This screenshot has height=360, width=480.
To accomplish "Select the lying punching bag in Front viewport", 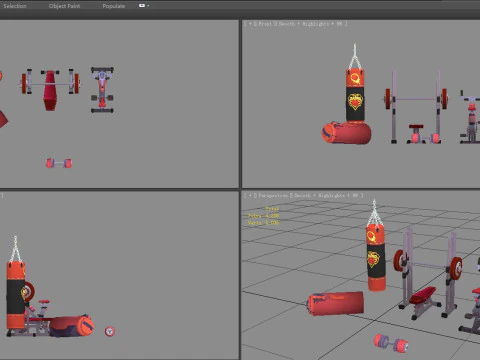I will [x=346, y=133].
